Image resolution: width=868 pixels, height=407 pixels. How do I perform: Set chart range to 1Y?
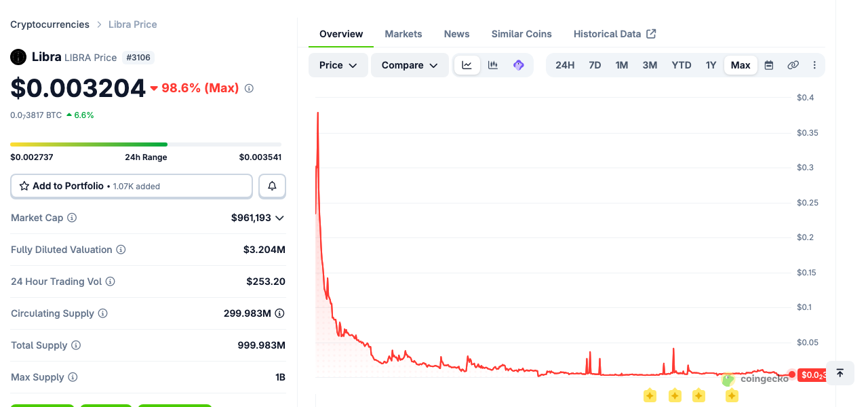(711, 65)
